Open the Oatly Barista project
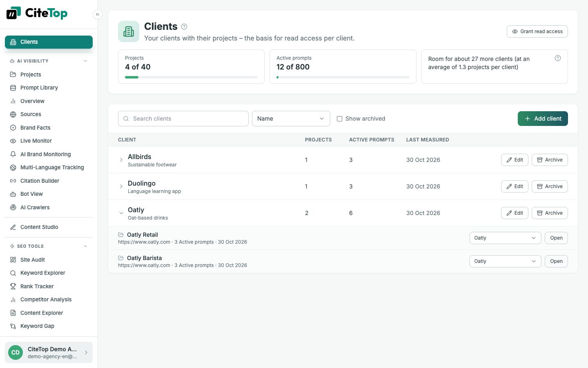Screen dimensions: 588x368 click(556, 261)
